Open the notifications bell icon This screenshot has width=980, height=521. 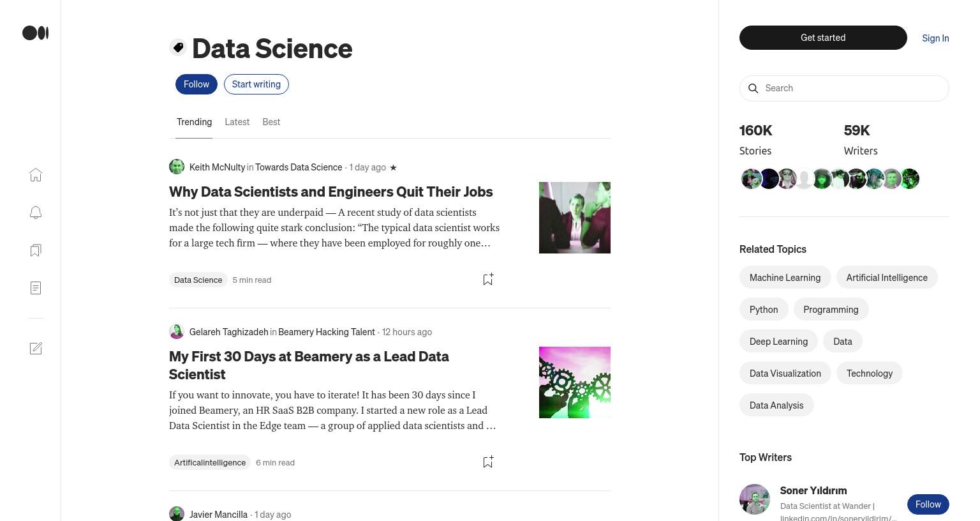pos(36,213)
